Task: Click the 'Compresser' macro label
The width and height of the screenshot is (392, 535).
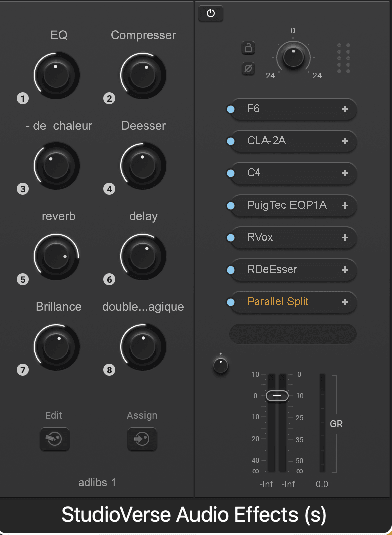Action: (143, 36)
